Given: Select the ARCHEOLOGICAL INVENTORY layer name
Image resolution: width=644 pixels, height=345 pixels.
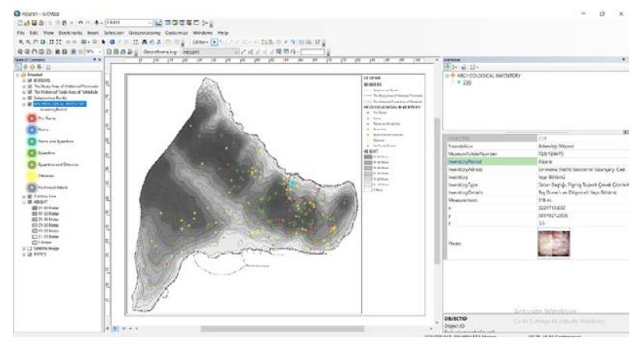Looking at the screenshot, I should coord(59,104).
